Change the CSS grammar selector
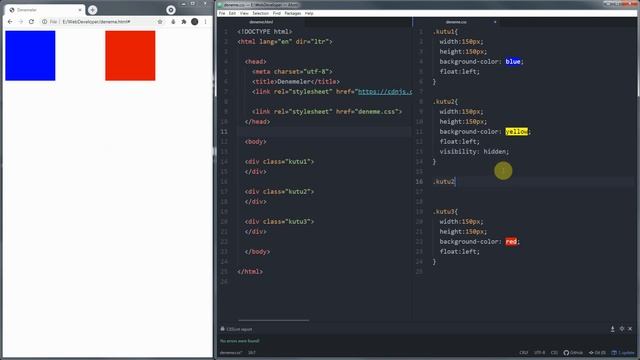The width and height of the screenshot is (640, 360). click(554, 353)
